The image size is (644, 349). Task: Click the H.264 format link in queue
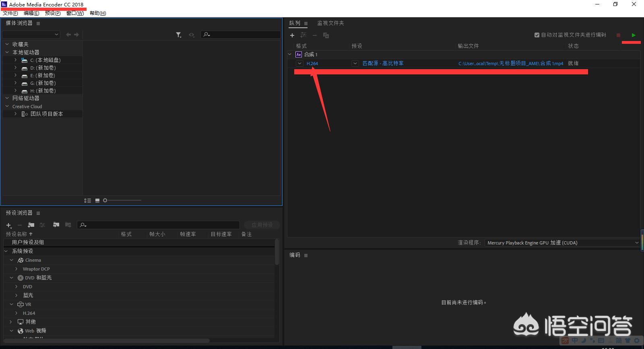(312, 64)
